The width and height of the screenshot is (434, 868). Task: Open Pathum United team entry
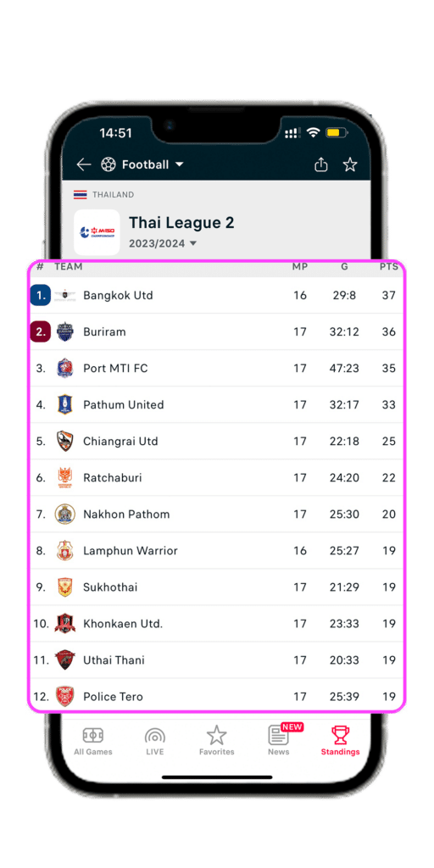coord(216,404)
